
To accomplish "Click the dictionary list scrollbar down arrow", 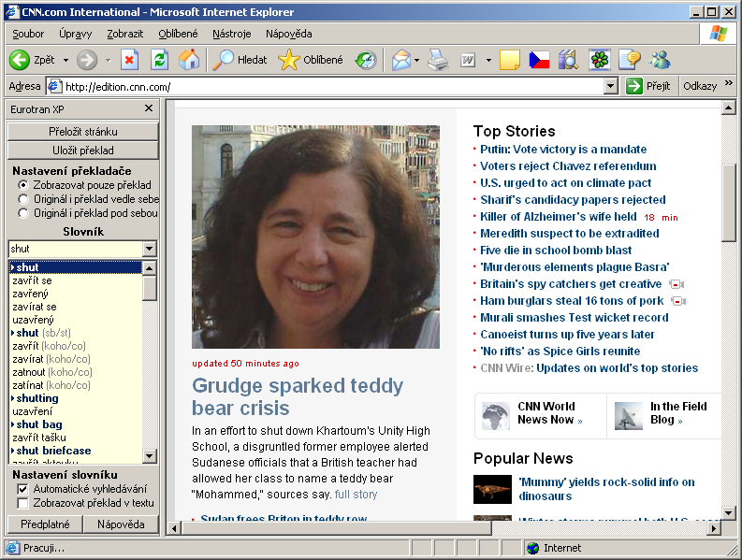I will (150, 456).
